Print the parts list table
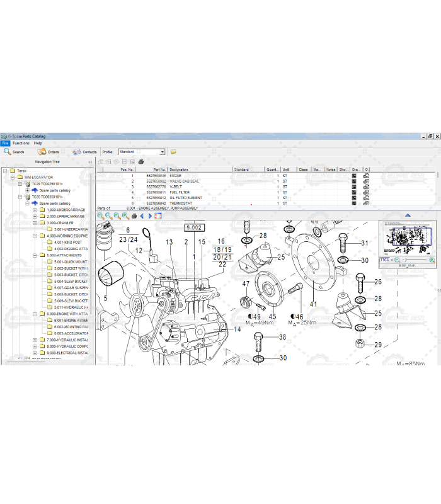The image size is (441, 504). (141, 162)
